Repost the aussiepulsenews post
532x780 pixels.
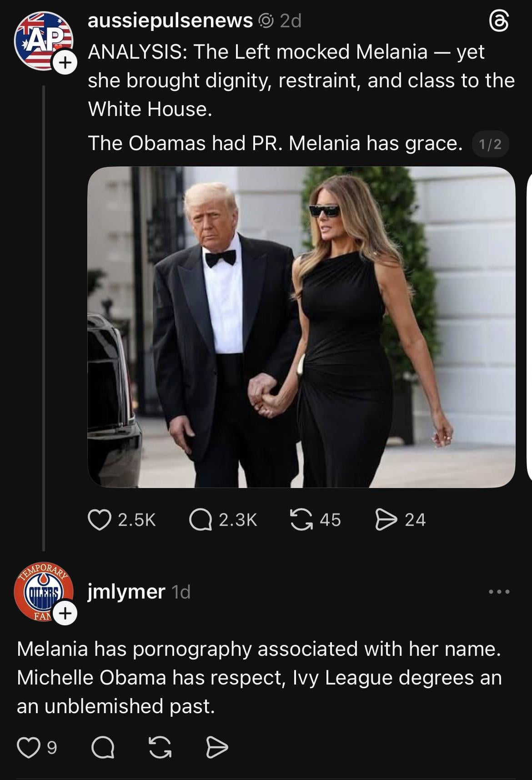click(301, 520)
